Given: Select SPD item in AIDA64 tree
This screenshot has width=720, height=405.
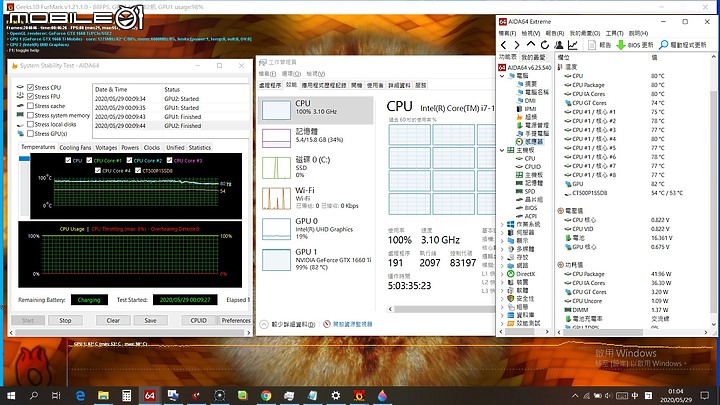Looking at the screenshot, I should [x=526, y=191].
